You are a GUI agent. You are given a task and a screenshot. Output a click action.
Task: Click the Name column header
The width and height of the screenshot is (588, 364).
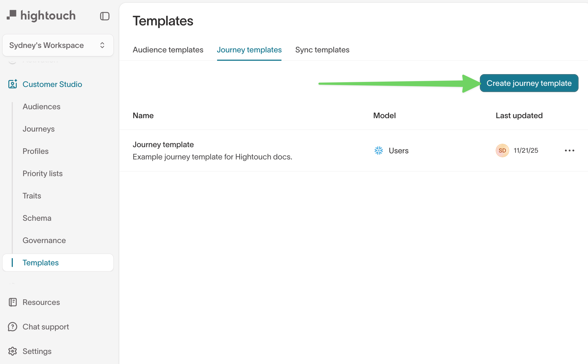(x=143, y=115)
